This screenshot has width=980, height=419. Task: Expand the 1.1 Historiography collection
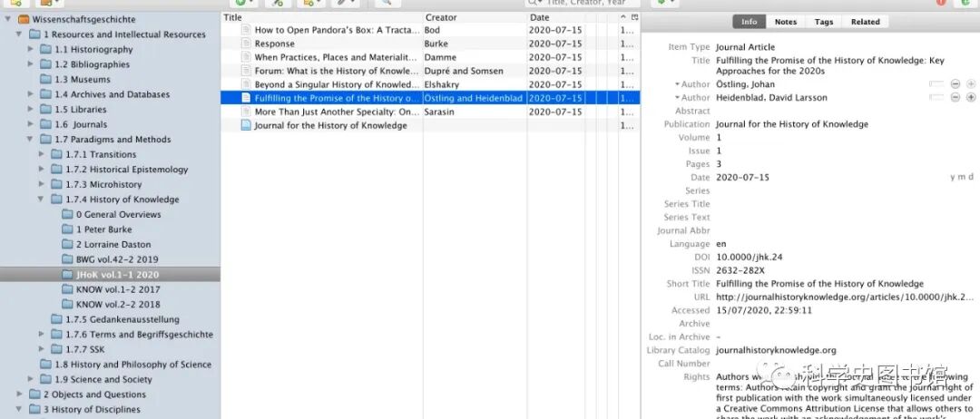coord(30,49)
